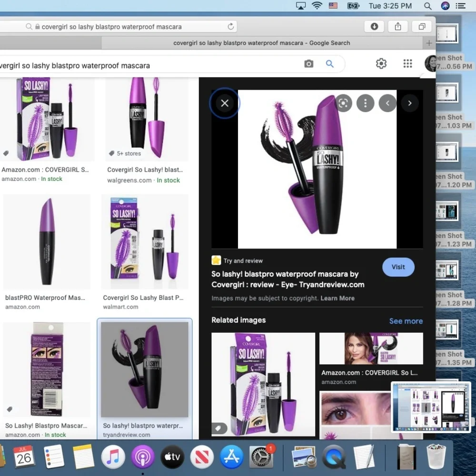
Task: Open Walmart Covergirl So Lashy Blast P... result
Action: [145, 242]
